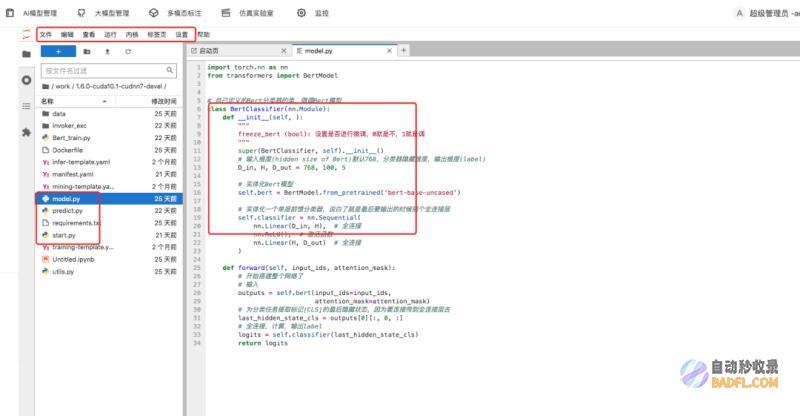The height and width of the screenshot is (416, 800).
Task: Refresh the file list
Action: tap(128, 52)
